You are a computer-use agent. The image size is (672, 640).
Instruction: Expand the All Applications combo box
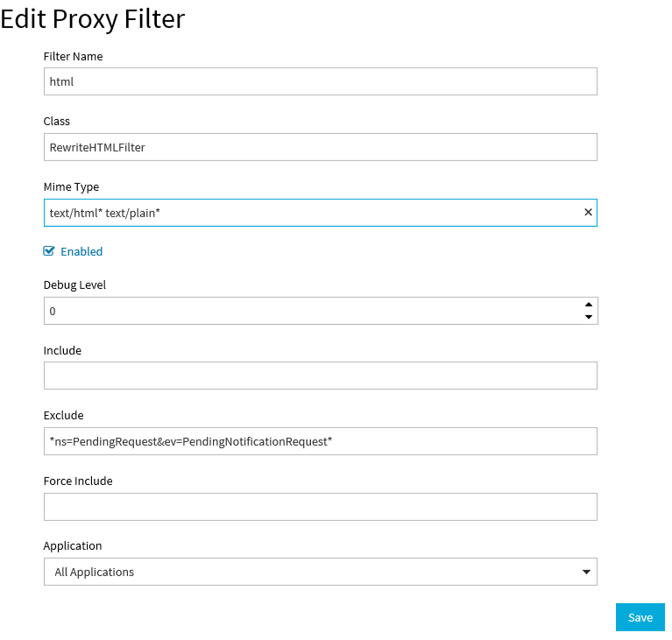click(307, 572)
